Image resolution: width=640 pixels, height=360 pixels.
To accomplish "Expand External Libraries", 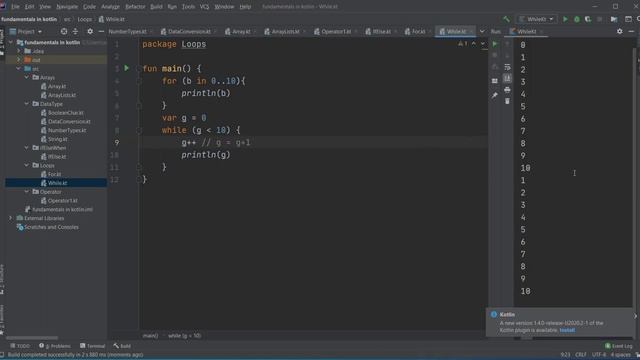I will pyautogui.click(x=11, y=218).
